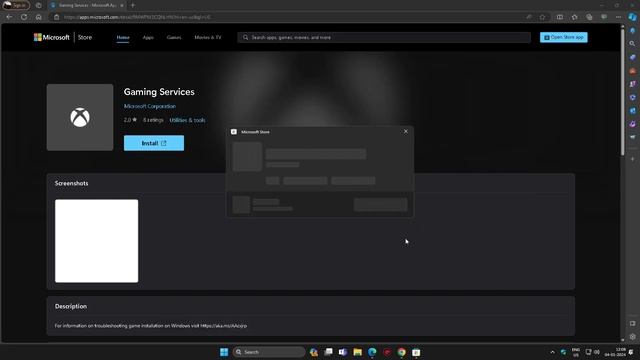
Task: View site information lock icon
Action: (57, 17)
